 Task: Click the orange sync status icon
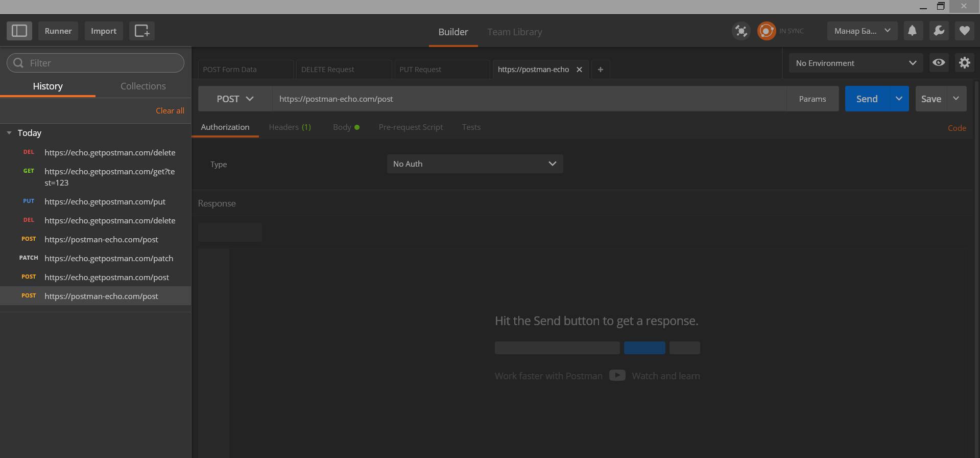[766, 31]
